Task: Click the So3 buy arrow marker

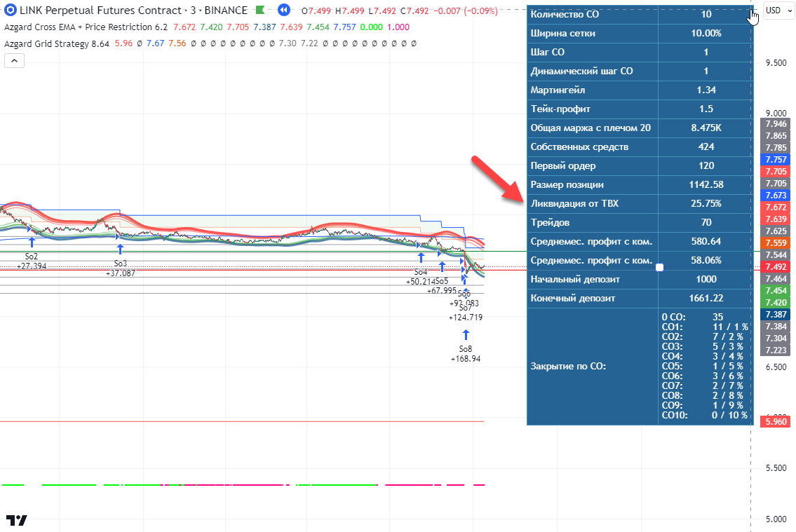Action: pyautogui.click(x=121, y=249)
